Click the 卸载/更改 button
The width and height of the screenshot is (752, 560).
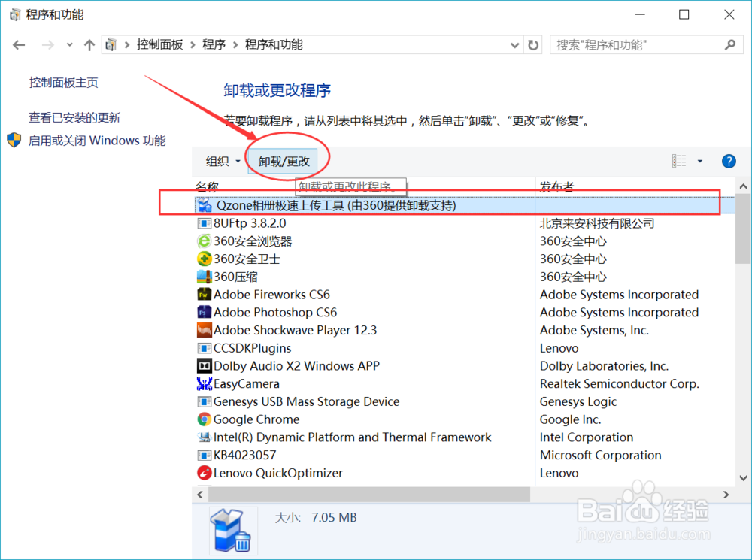tap(284, 161)
